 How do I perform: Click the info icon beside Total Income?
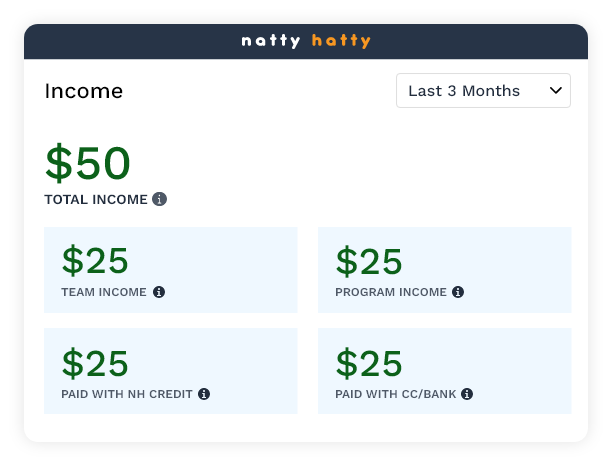coord(160,199)
